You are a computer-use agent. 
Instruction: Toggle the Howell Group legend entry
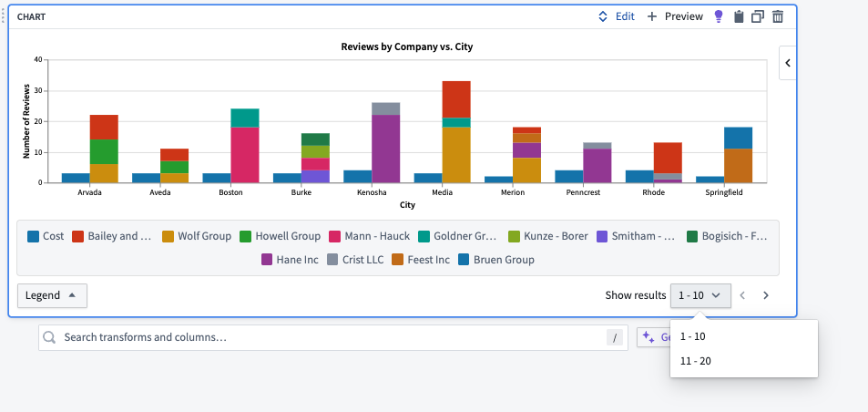coord(281,236)
